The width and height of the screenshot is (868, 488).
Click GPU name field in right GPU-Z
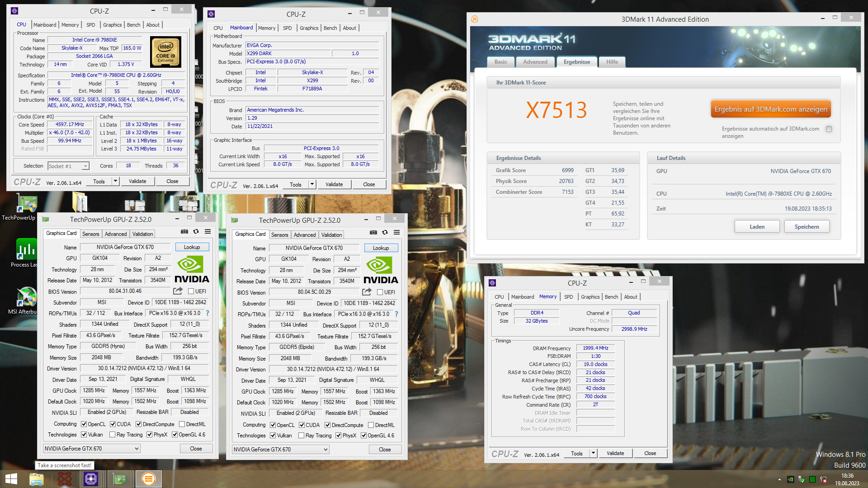314,248
